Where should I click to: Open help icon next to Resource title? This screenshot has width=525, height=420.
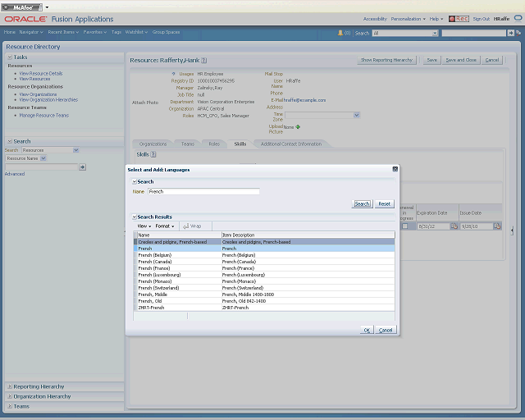point(204,60)
